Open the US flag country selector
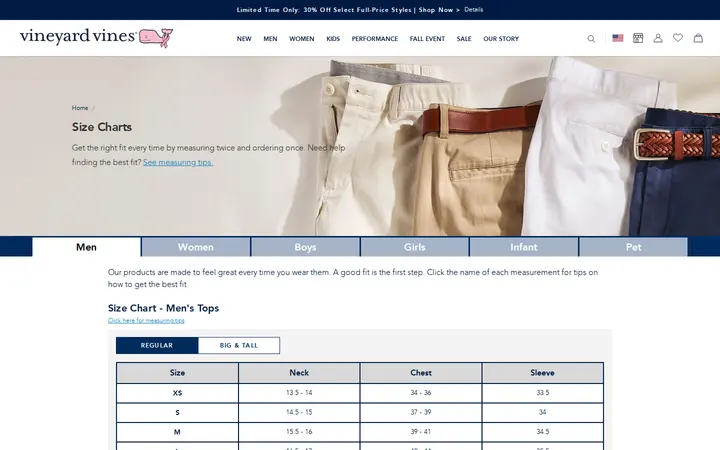 (x=618, y=38)
